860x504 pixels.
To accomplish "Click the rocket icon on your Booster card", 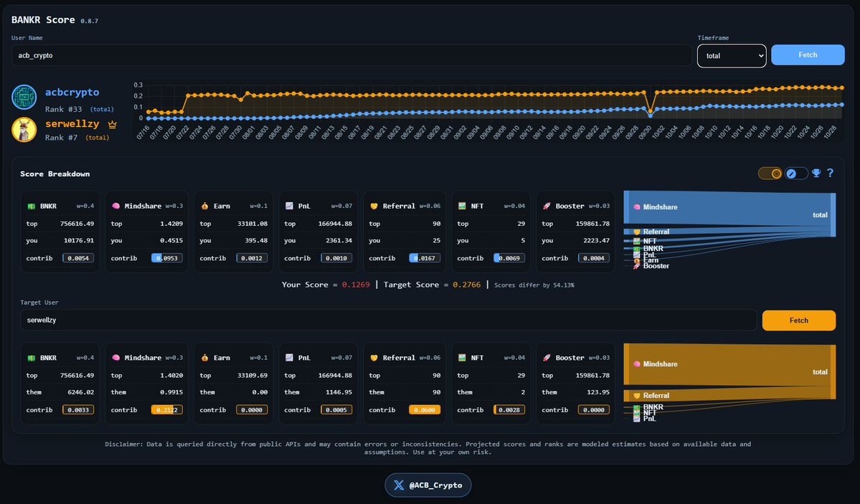I will pos(547,206).
